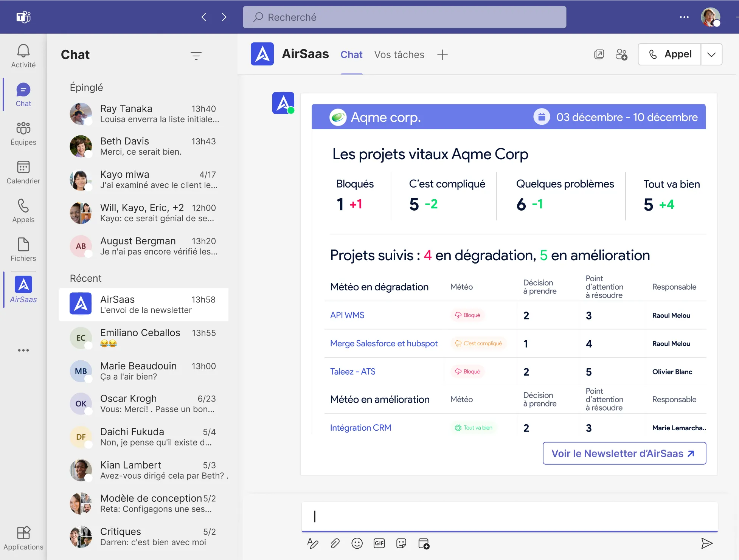Click the Bloqué status badge for API WMS
This screenshot has height=560, width=739.
(x=467, y=315)
